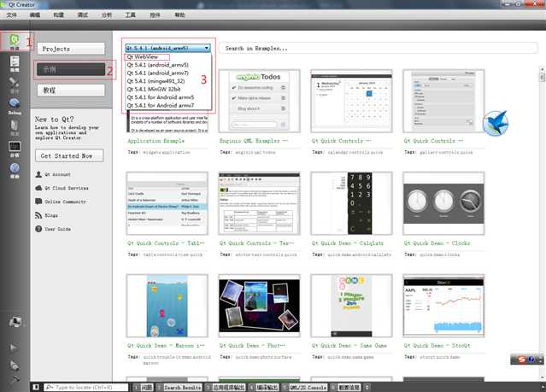Screen dimensions: 546x392
Task: Click the blue bird floating icon
Action: click(x=496, y=123)
